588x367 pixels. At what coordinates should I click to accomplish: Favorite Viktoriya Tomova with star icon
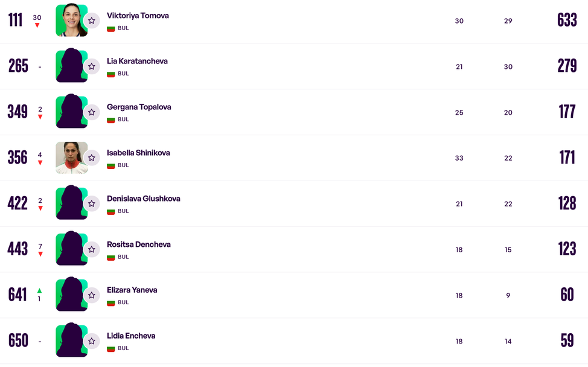coord(92,21)
